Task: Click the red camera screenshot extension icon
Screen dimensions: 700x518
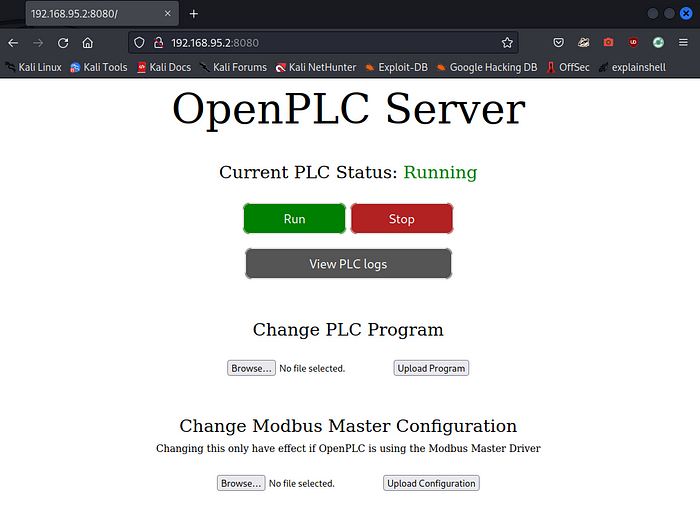Action: 608,42
